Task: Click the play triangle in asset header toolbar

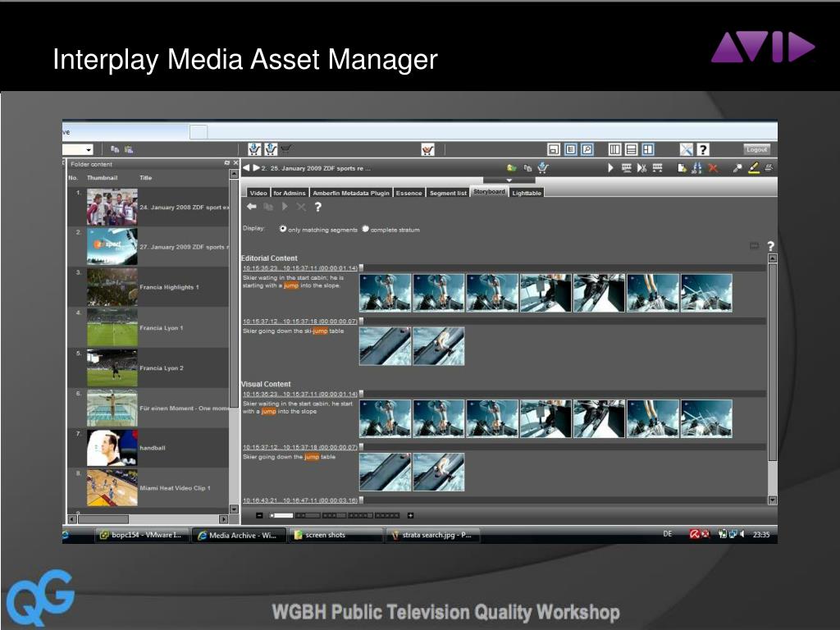Action: pos(610,167)
